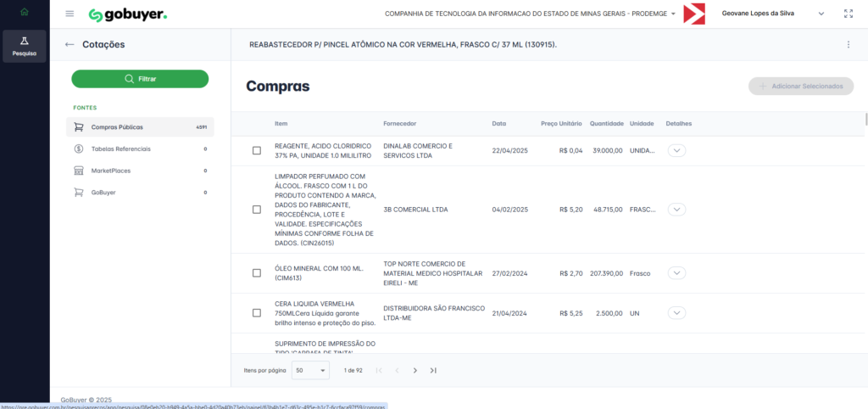Tick the CERA LIQUIDA VERMELHA checkbox
Image resolution: width=868 pixels, height=409 pixels.
tap(257, 313)
